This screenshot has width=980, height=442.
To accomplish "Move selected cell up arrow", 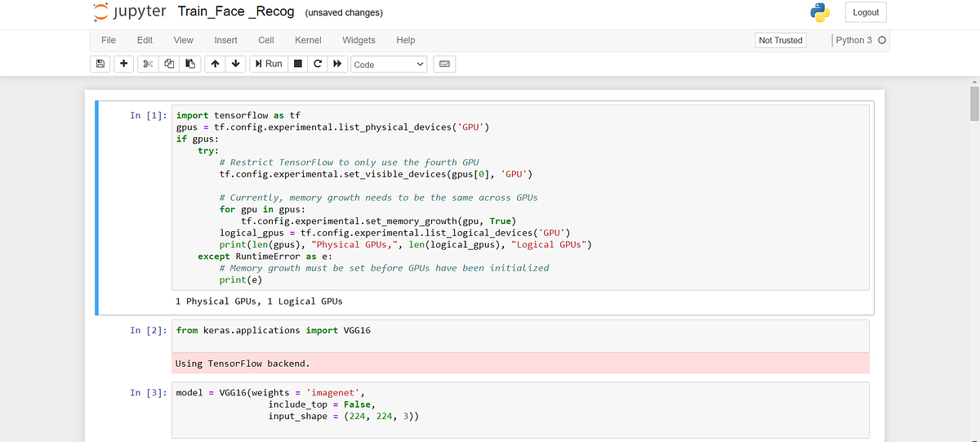I will (215, 64).
